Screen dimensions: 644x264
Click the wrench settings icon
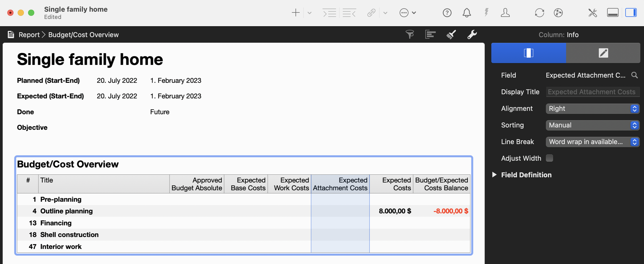(472, 35)
